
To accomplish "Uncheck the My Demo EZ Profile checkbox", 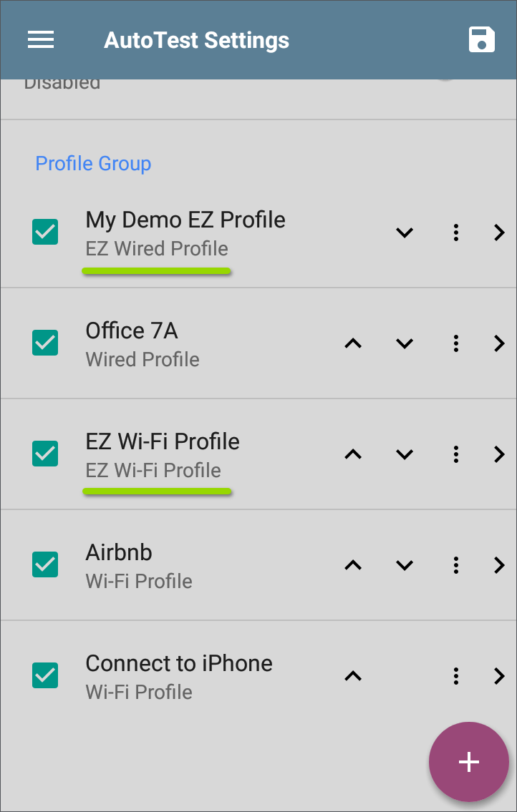I will coord(45,233).
